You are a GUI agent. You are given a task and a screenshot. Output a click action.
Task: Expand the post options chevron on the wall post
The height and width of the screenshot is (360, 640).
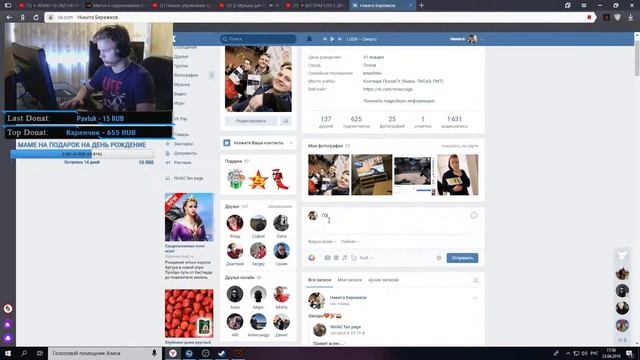[475, 298]
